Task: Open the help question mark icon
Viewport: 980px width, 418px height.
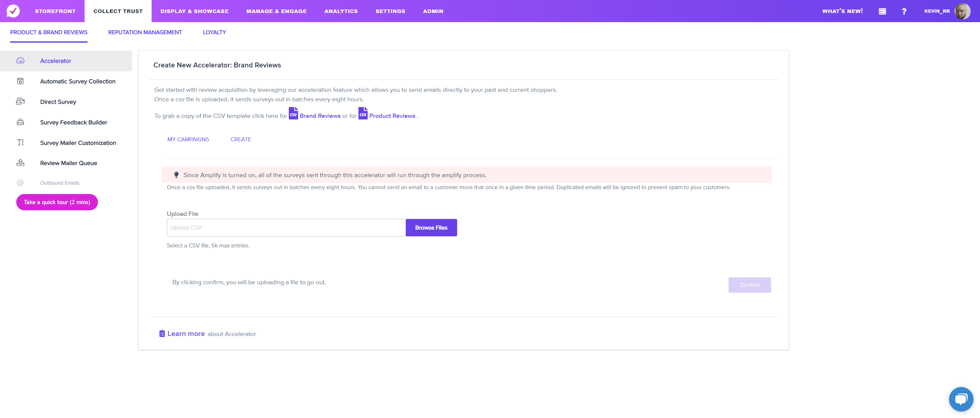Action: pos(904,11)
